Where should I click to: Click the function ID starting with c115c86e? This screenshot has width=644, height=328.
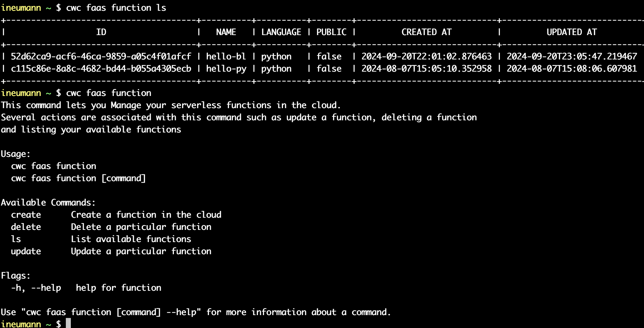101,69
